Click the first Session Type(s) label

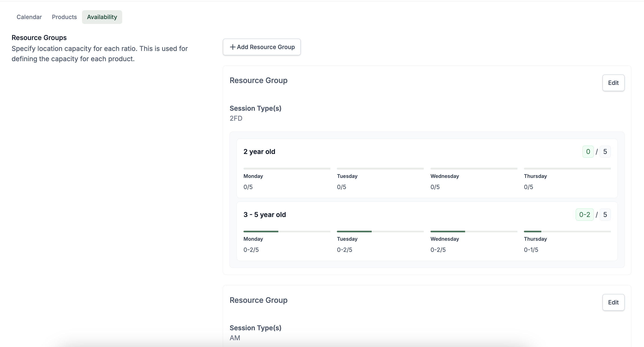[x=255, y=108]
